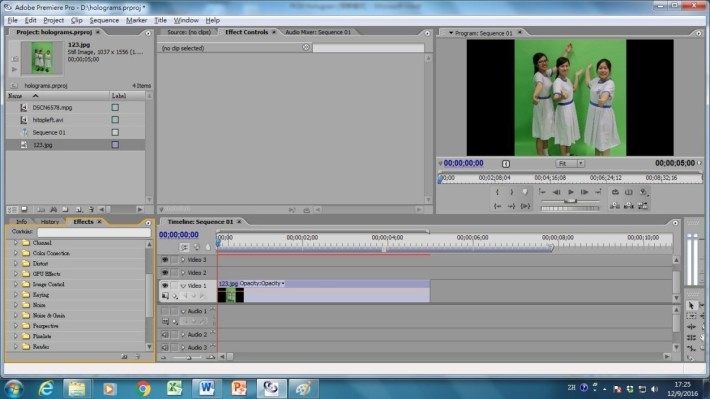The image size is (710, 399).
Task: Toggle Audio 3 track speaker output
Action: pos(165,348)
